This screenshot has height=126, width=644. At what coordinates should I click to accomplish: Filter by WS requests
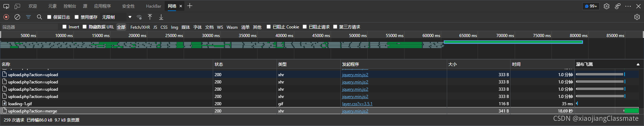click(x=220, y=27)
